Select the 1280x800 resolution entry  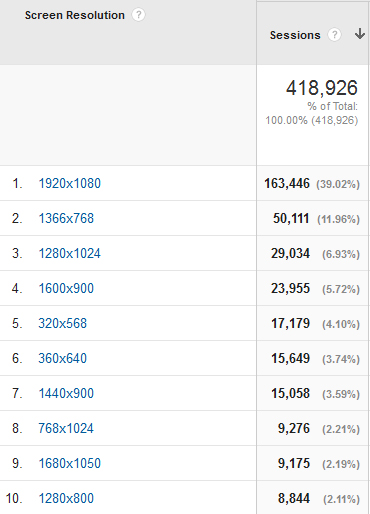66,498
